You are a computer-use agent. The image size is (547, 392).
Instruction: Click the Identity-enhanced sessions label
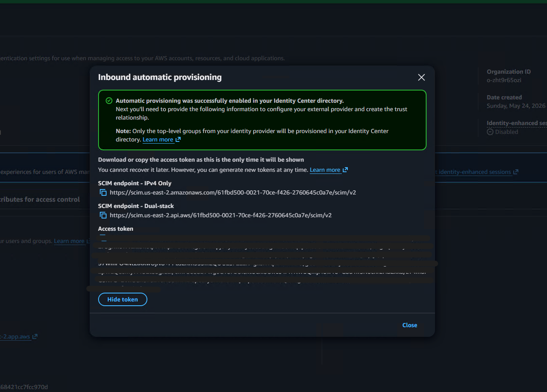(517, 123)
